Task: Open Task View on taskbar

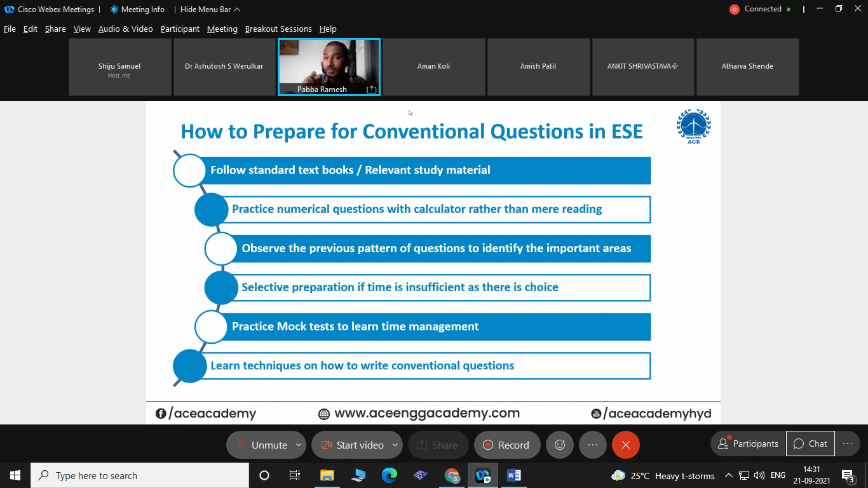Action: 295,475
